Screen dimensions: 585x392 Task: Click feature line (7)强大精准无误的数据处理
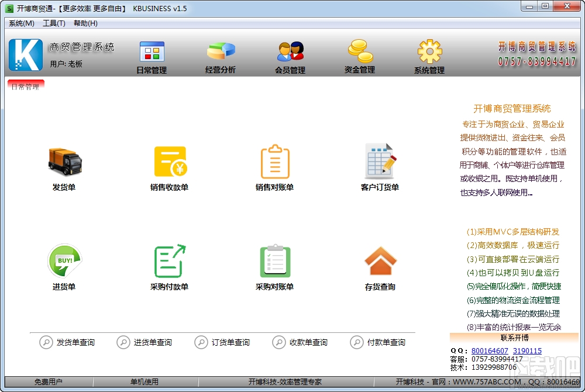tap(513, 314)
